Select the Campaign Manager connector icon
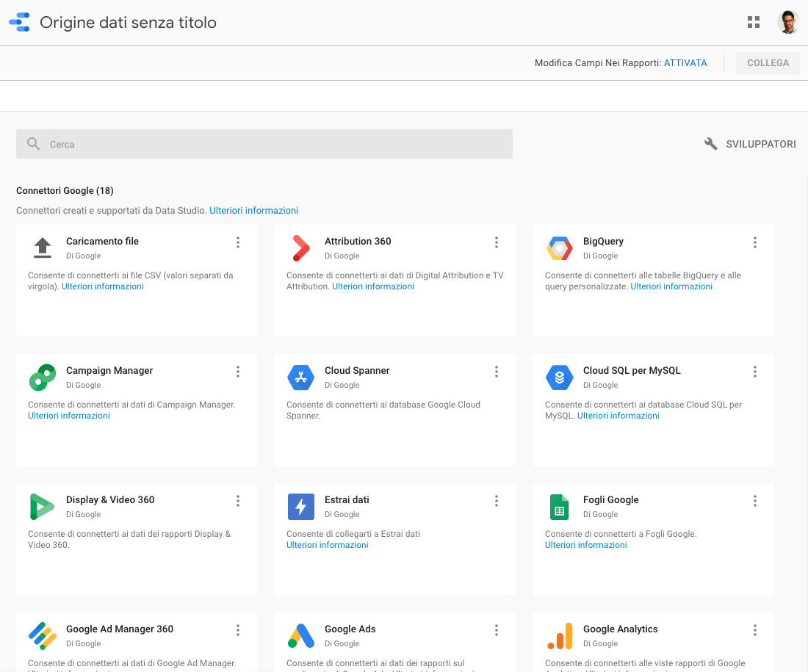Screen dimensions: 808x672 click(x=43, y=377)
